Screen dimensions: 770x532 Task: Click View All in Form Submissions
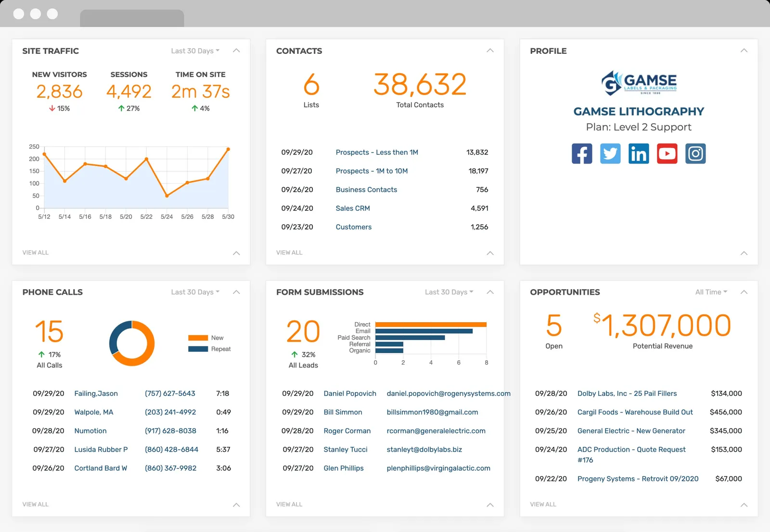(x=289, y=505)
